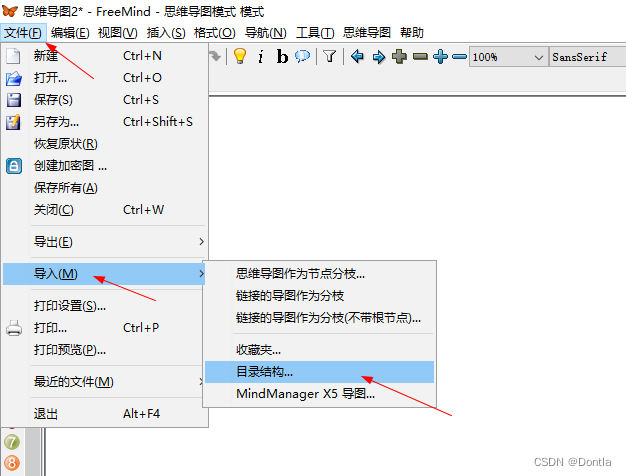
Task: Select MindManager X5 导图... import option
Action: (319, 394)
